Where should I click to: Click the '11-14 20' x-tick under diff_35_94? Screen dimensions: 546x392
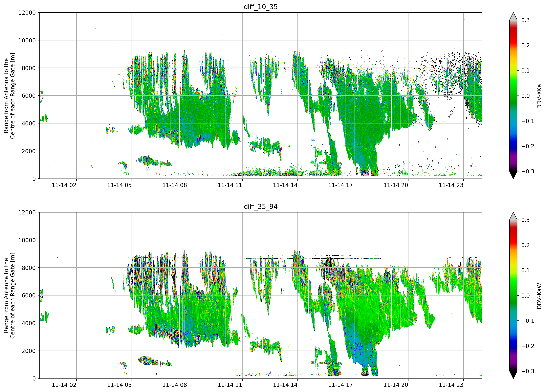point(396,385)
